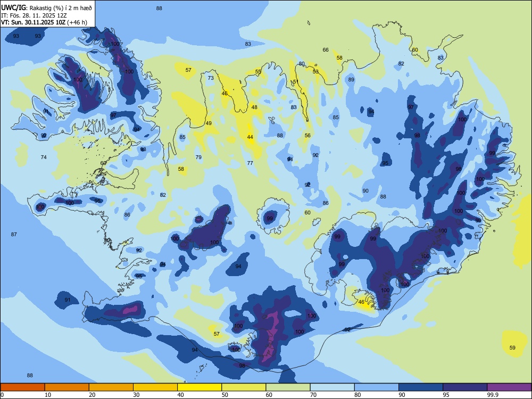Click the legend tick label '70'

313,395
